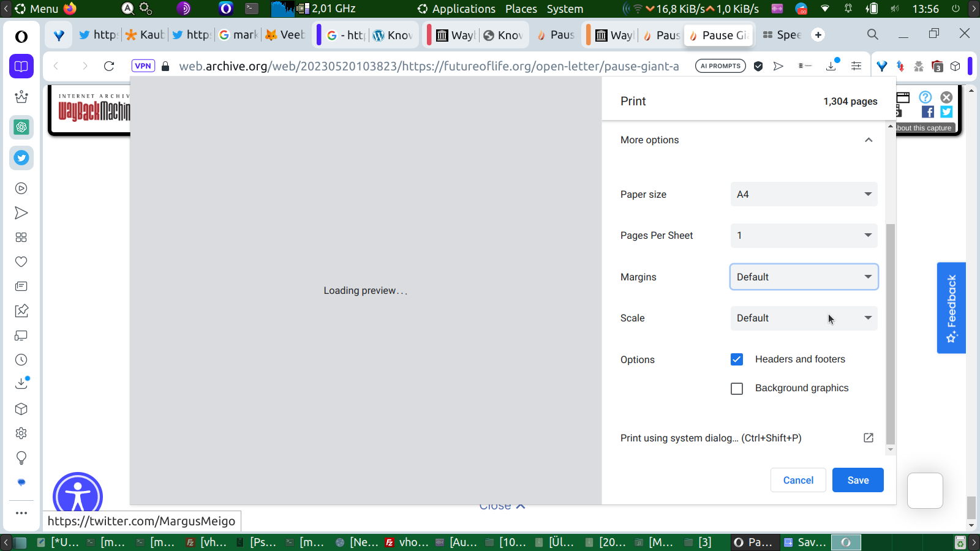Screen dimensions: 980x551
Task: Open the accessibility widget on the page
Action: 78,493
